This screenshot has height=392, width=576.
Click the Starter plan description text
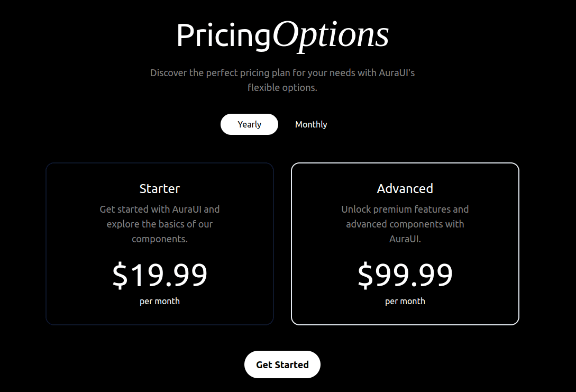point(159,224)
